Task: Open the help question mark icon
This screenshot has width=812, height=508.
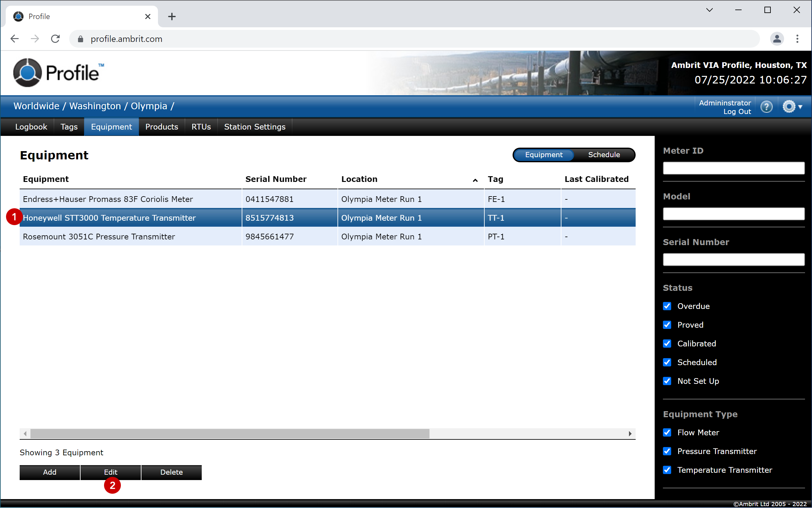Action: [766, 107]
